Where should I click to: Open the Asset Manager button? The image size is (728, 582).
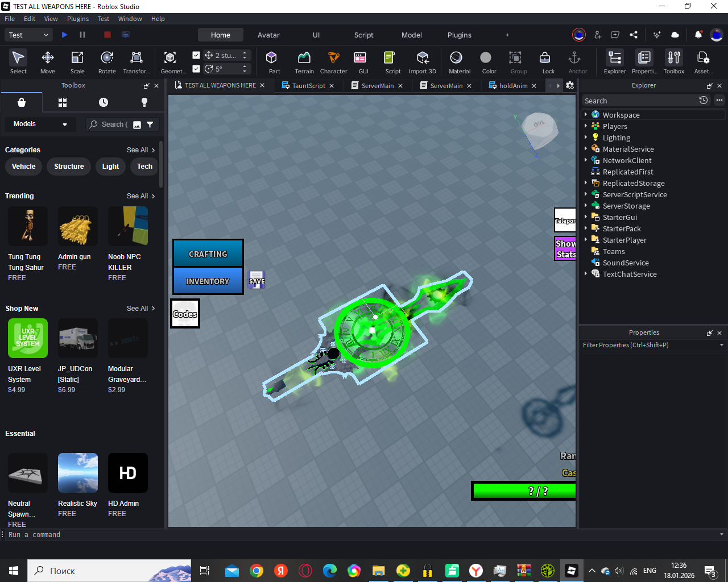[x=704, y=61]
